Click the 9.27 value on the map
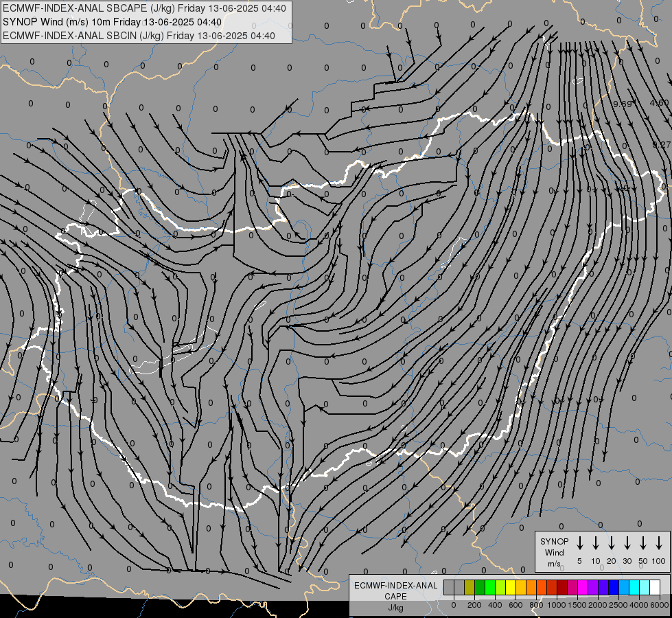This screenshot has width=672, height=618. 662,144
